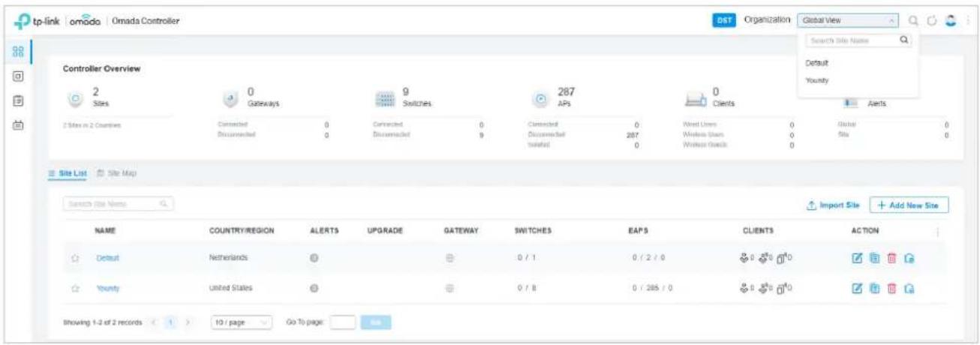This screenshot has width=980, height=345.
Task: Open the three-dot menu beside the account icon
Action: click(967, 20)
